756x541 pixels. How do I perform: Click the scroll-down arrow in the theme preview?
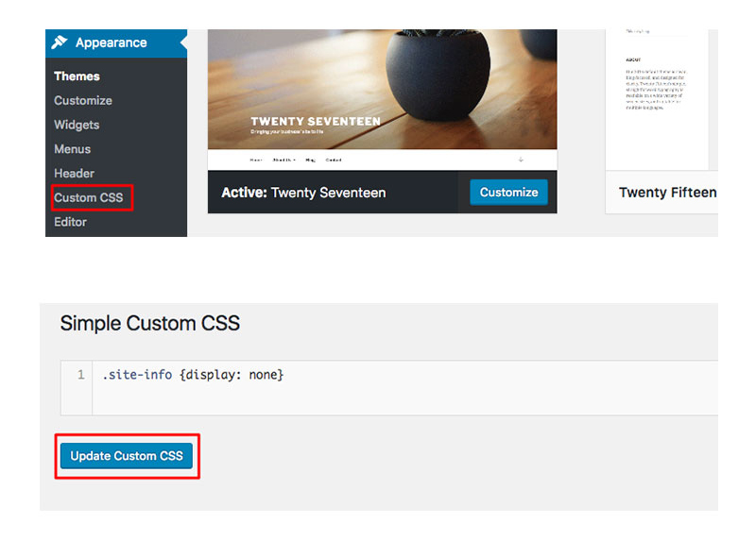click(521, 160)
